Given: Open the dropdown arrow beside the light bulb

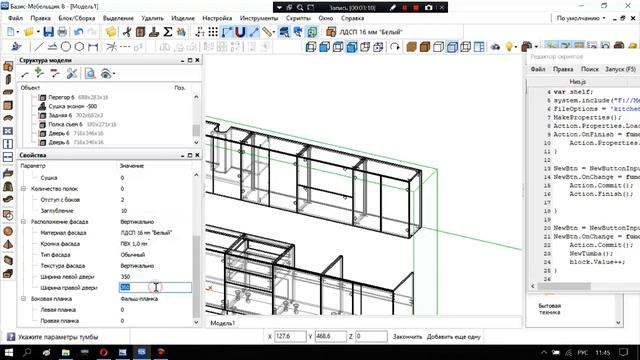Looking at the screenshot, I should click(516, 47).
